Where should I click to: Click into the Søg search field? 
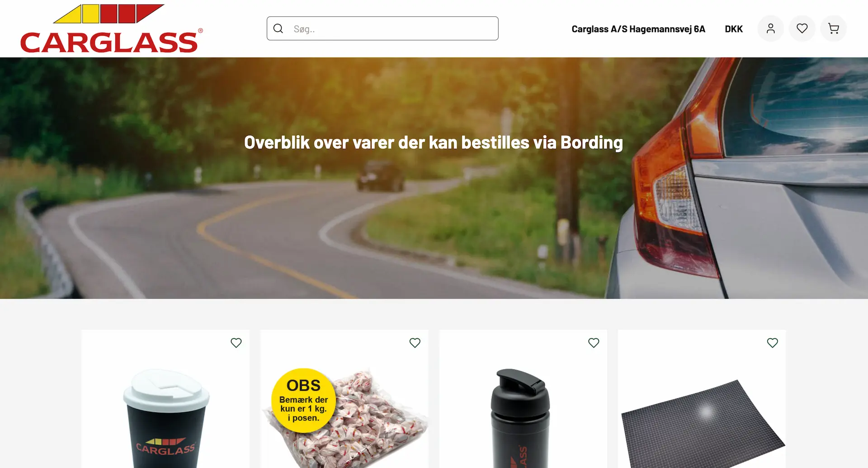(382, 28)
